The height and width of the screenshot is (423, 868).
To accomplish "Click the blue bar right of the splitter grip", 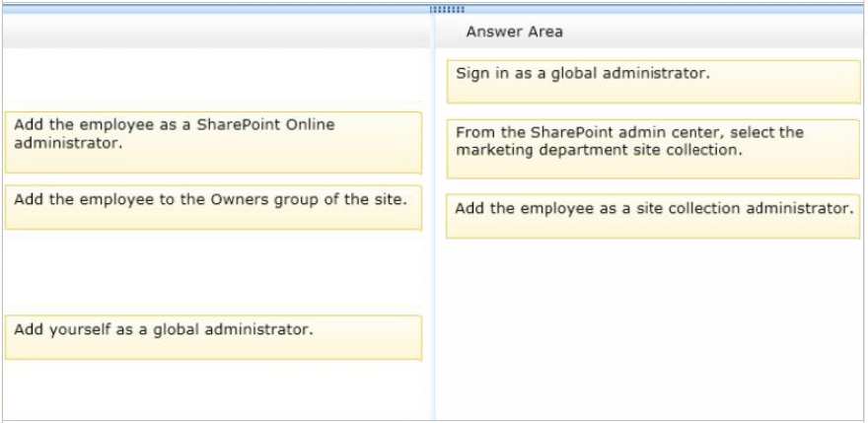I will click(664, 10).
